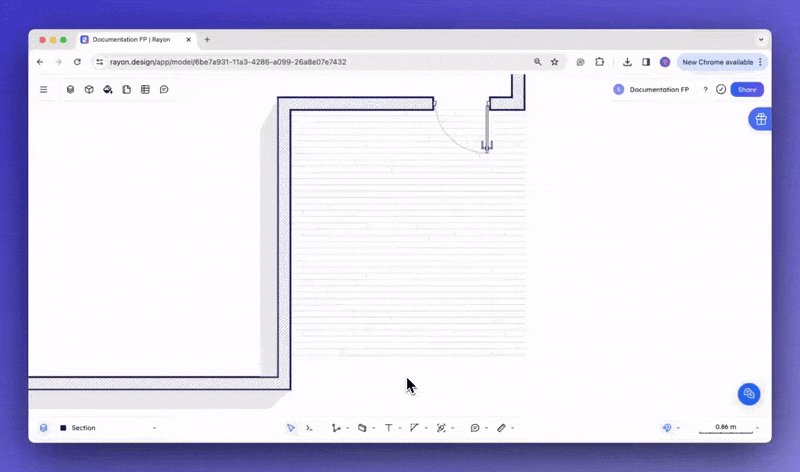Open the table schedule panel icon

[145, 89]
